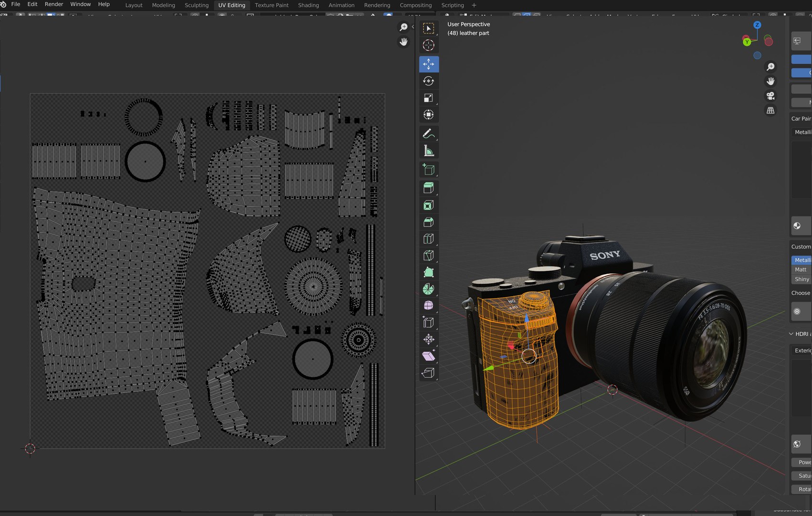The height and width of the screenshot is (516, 812).
Task: Open the Window menu
Action: click(81, 4)
